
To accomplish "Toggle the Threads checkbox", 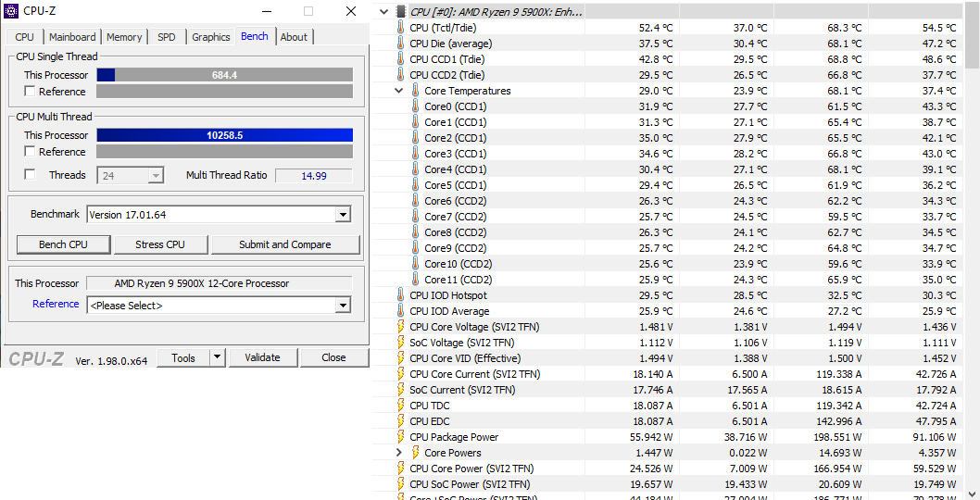I will tap(30, 174).
